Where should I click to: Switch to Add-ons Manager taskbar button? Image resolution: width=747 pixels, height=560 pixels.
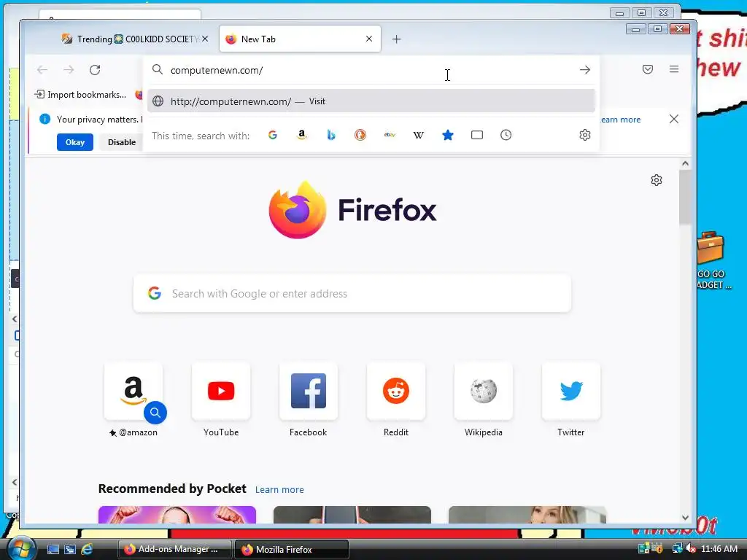pyautogui.click(x=174, y=550)
